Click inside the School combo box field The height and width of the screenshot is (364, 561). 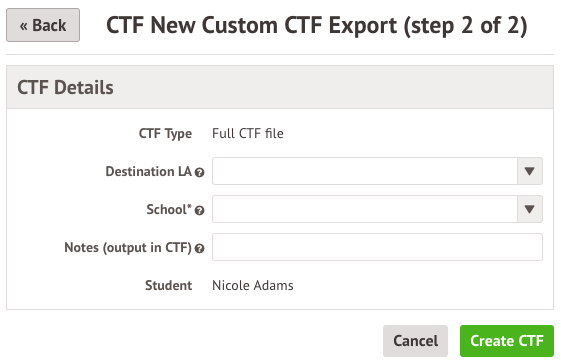[x=365, y=209]
